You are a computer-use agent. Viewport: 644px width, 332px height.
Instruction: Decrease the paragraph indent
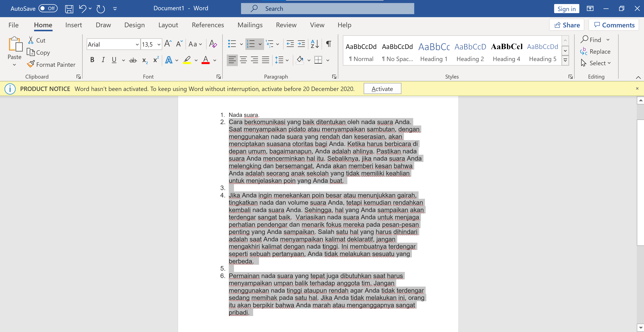point(290,44)
